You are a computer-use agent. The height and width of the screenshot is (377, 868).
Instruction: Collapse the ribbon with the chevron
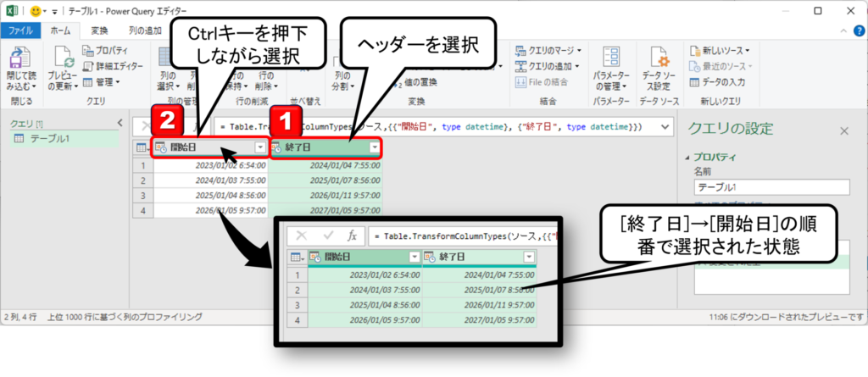[843, 31]
